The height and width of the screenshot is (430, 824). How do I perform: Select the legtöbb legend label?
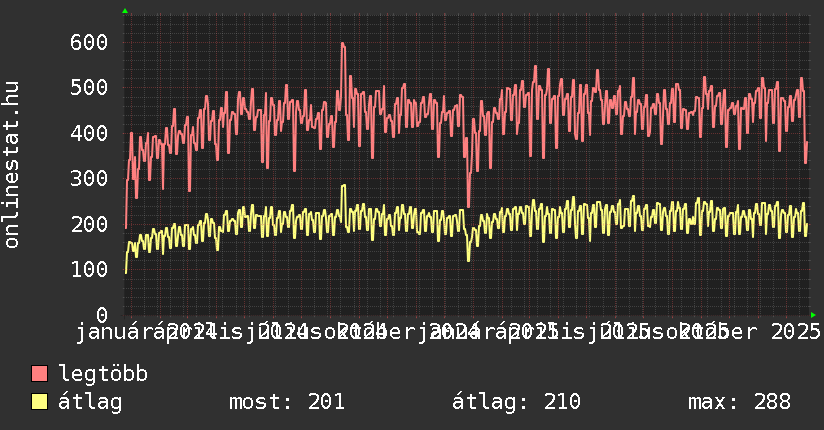[x=104, y=374]
